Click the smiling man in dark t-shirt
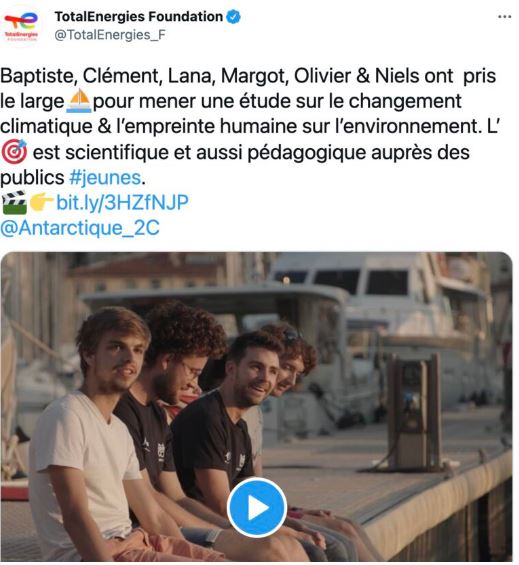The height and width of the screenshot is (565, 519). (x=231, y=418)
